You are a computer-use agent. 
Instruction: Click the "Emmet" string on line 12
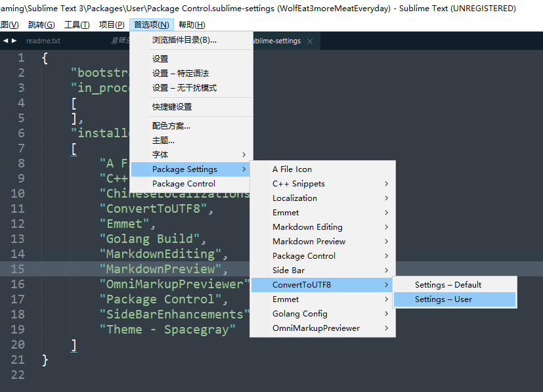pos(124,224)
